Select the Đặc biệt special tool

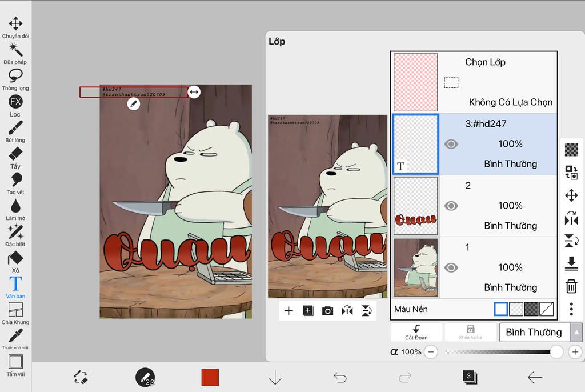pos(15,235)
